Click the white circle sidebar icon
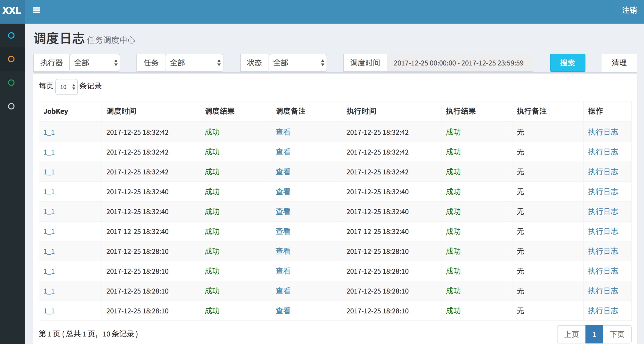The height and width of the screenshot is (344, 644). (x=11, y=106)
